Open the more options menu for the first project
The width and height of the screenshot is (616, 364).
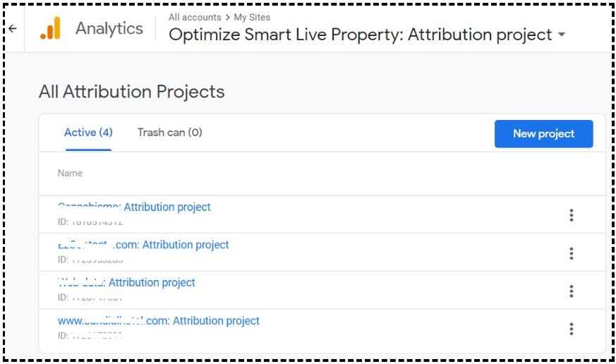(572, 215)
